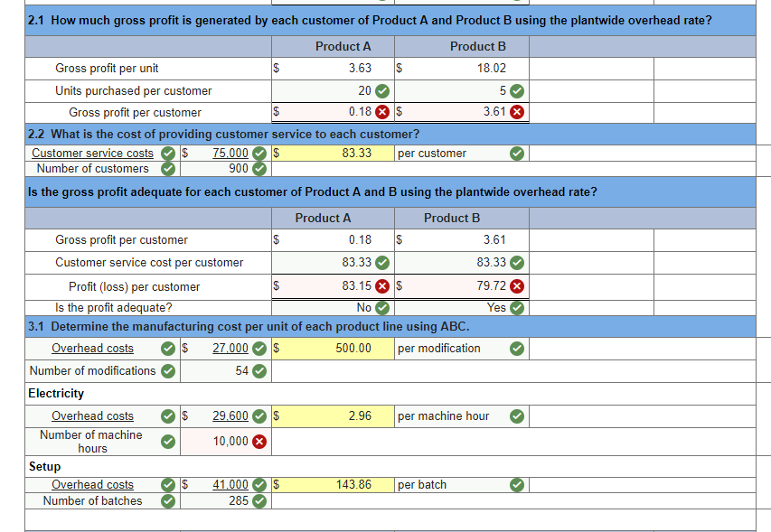Click the green check beside the Yes answer

(516, 307)
